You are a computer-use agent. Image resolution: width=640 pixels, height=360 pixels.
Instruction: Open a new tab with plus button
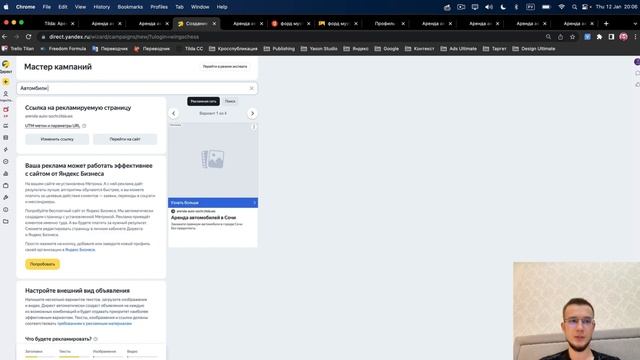click(x=606, y=23)
